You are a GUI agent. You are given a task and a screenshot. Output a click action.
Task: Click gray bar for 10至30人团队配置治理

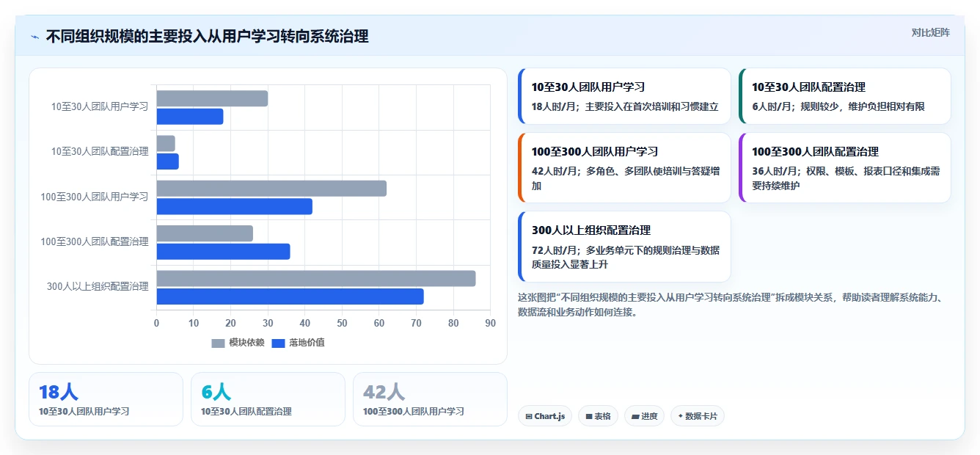166,143
